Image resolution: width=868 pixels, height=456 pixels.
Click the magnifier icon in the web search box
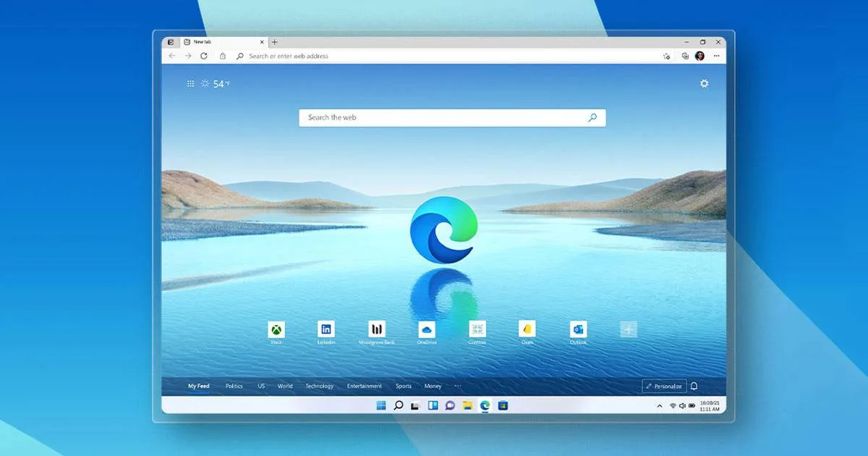(592, 117)
